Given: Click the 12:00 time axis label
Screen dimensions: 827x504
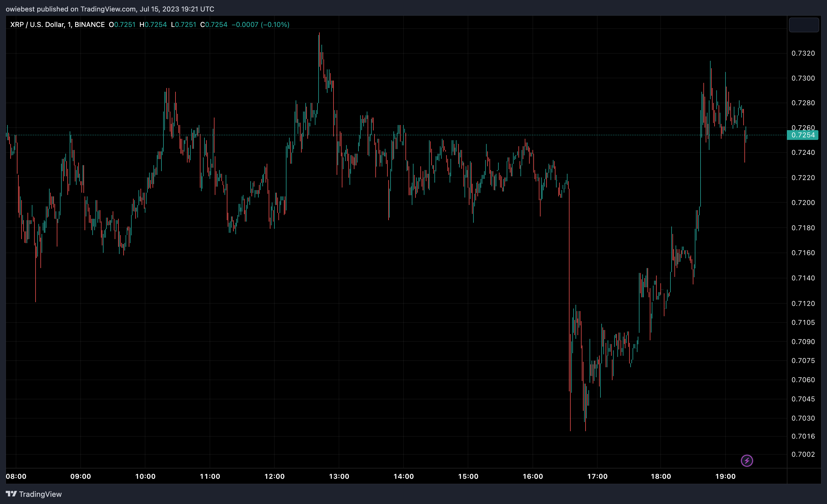Looking at the screenshot, I should click(x=274, y=476).
